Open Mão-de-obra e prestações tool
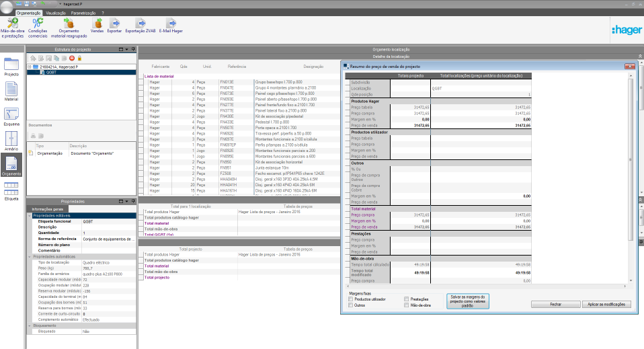This screenshot has width=644, height=349. 12,24
